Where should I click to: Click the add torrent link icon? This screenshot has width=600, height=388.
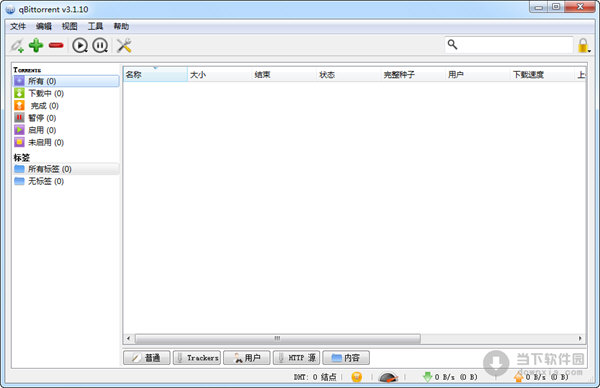click(17, 46)
